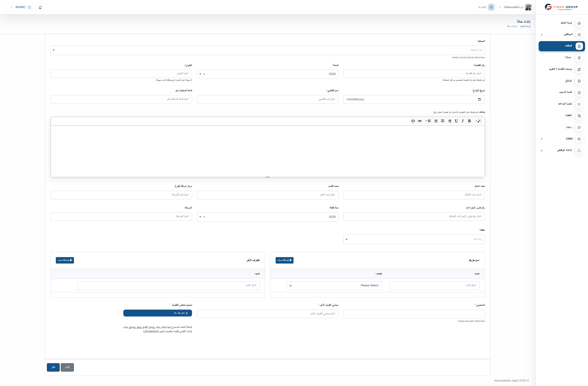Open the magic wand AI tool in editor
Image resolution: width=588 pixels, height=386 pixels.
click(x=479, y=121)
